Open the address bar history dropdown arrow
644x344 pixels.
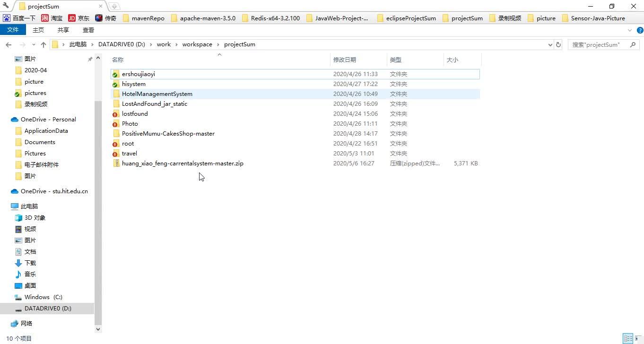pyautogui.click(x=550, y=44)
